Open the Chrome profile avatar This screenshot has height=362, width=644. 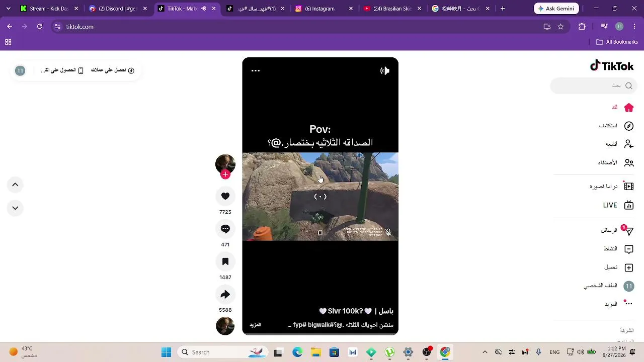[619, 27]
